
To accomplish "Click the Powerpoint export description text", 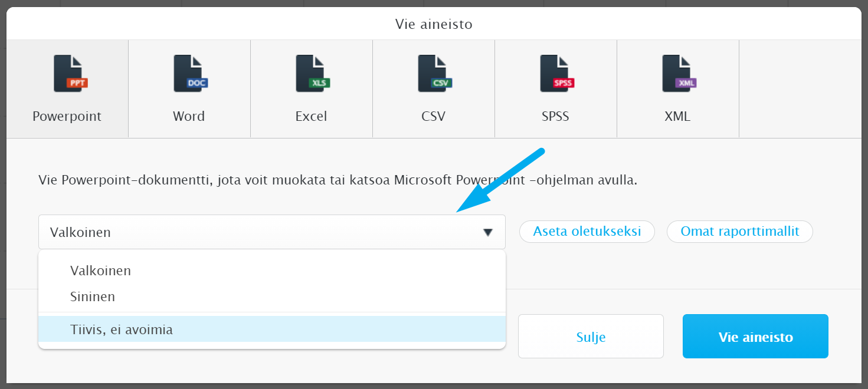I will (x=338, y=180).
